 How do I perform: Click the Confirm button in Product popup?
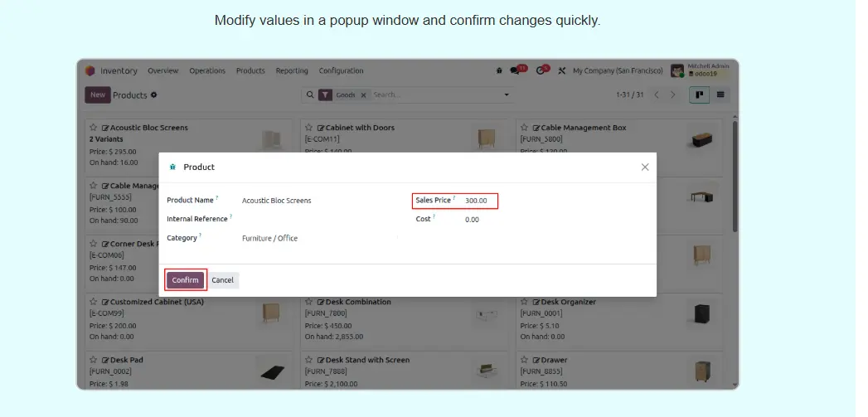[x=185, y=280]
